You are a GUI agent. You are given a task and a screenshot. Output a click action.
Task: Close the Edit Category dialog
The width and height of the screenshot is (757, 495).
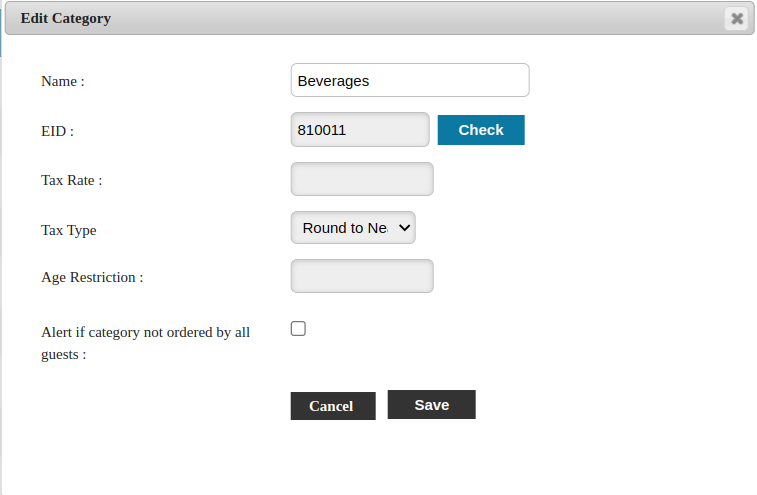[737, 18]
